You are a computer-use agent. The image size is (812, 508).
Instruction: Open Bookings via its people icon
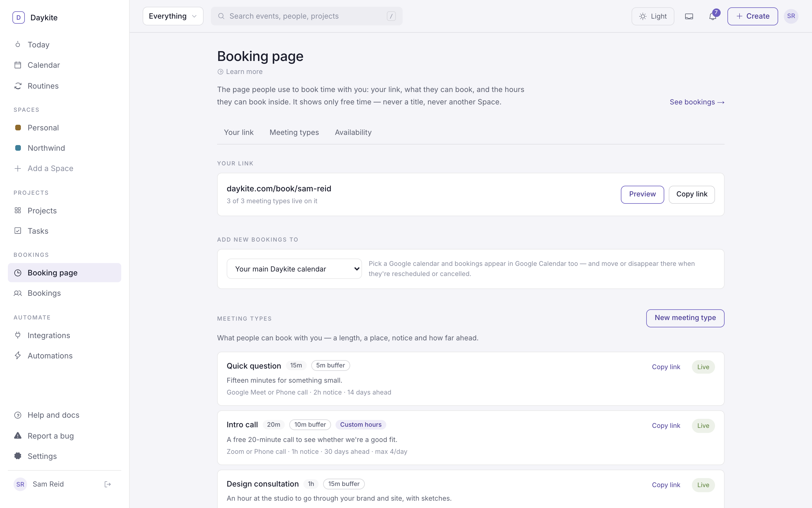click(18, 293)
